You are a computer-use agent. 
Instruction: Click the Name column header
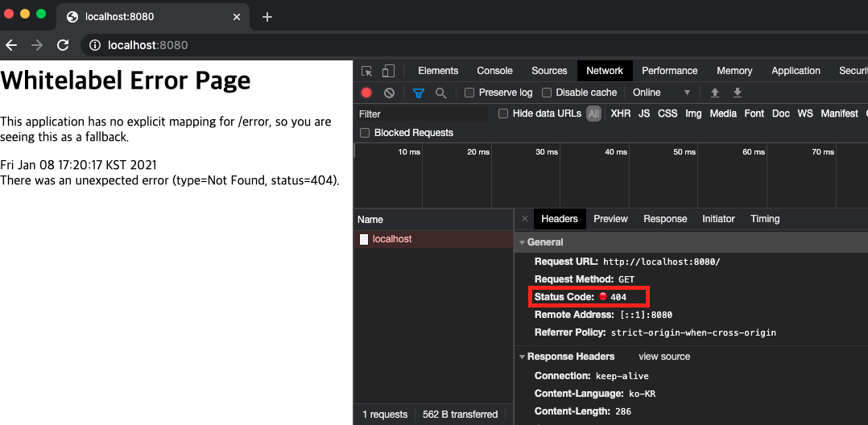(x=433, y=220)
